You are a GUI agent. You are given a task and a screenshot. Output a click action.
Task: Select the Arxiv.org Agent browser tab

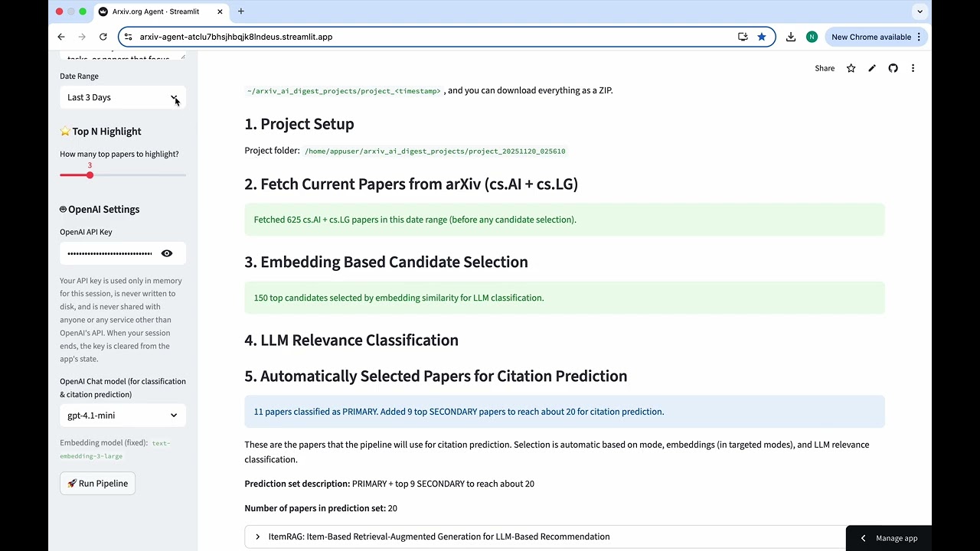[x=160, y=11]
